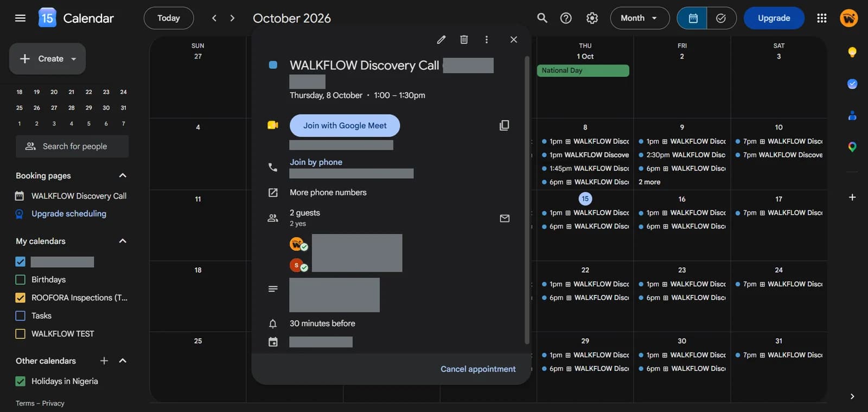
Task: Open the Join by phone link
Action: click(316, 162)
